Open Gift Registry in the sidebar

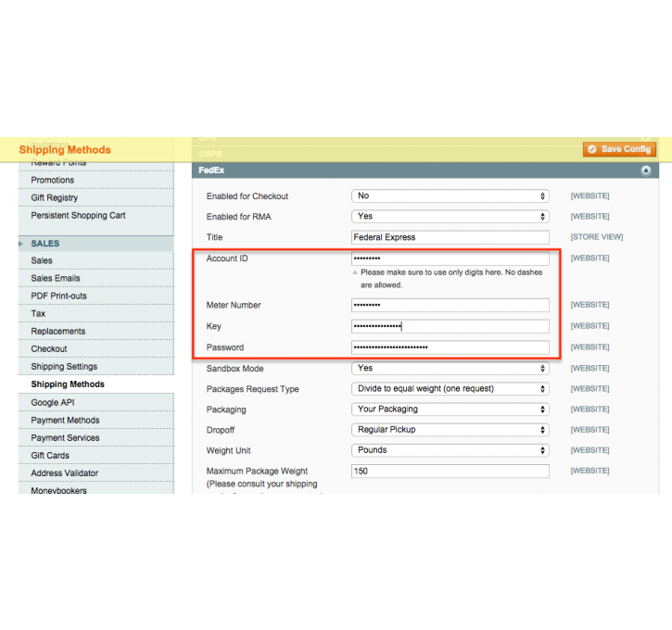[96, 197]
